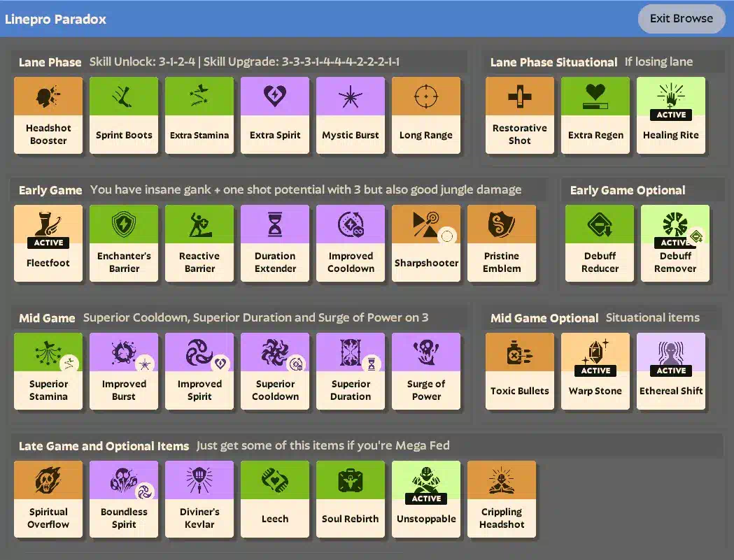
Task: Select the Leech item
Action: [275, 499]
